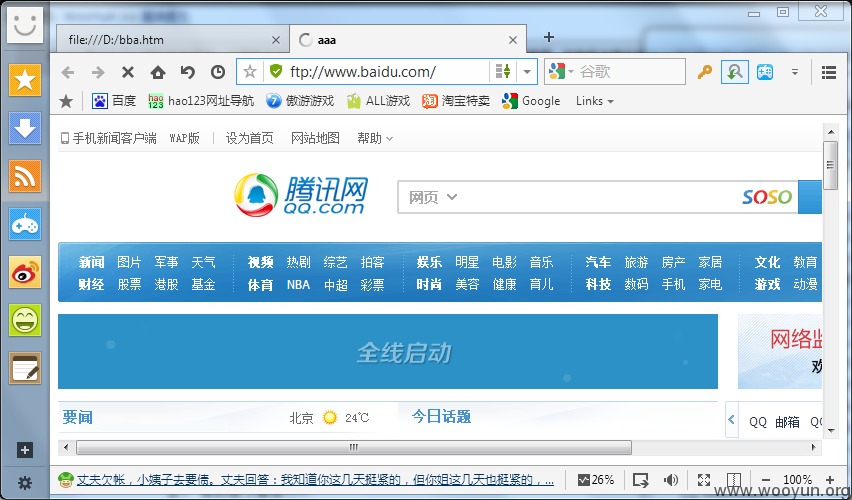Image resolution: width=852 pixels, height=500 pixels.
Task: Click the horizontal scrollbar thumb
Action: click(354, 447)
